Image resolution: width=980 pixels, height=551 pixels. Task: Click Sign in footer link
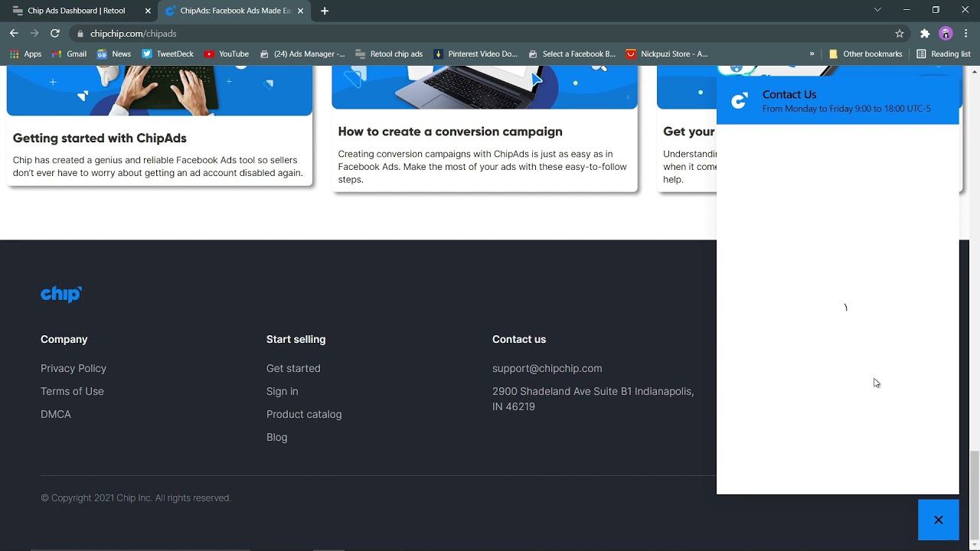(283, 391)
